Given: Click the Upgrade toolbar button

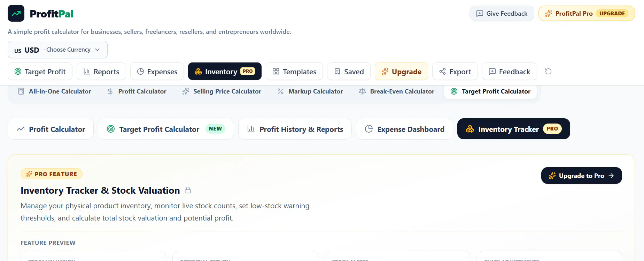Looking at the screenshot, I should 401,72.
